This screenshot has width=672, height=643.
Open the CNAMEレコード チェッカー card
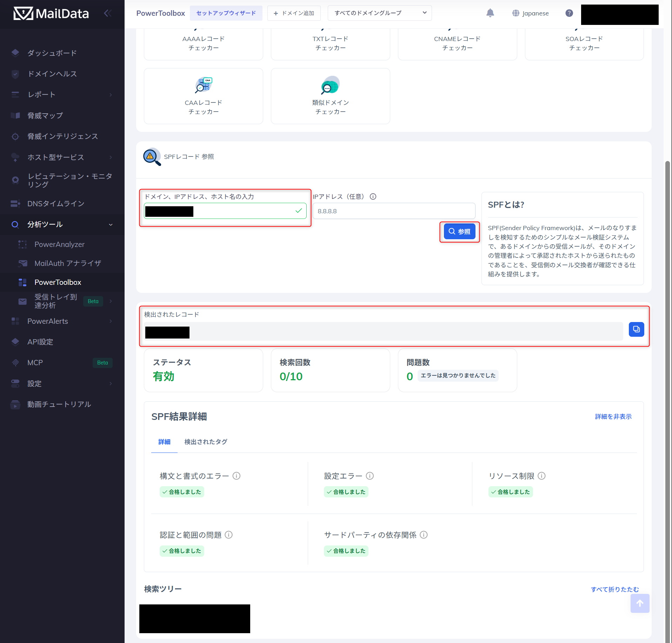457,43
